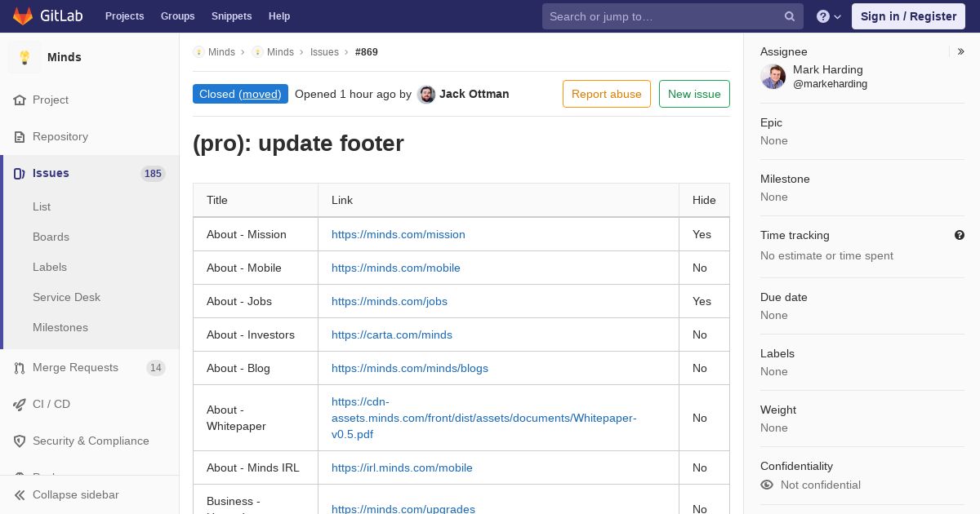Open the https://irl.minds.com/mobile link
Viewport: 980px width, 514px height.
(x=402, y=468)
